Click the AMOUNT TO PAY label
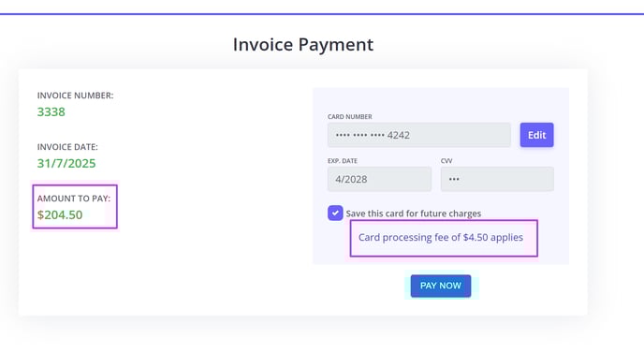 pos(74,199)
